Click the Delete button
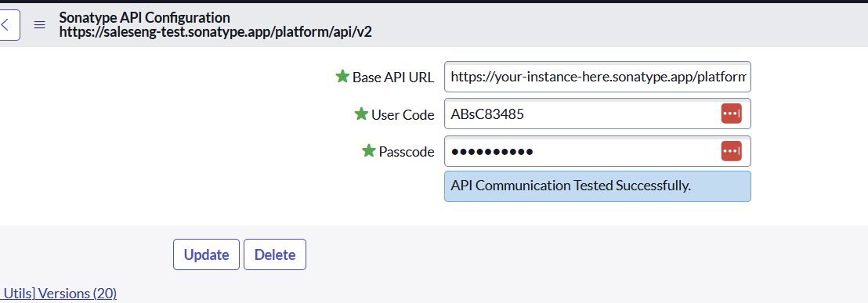Screen dimensions: 868x303 click(274, 254)
